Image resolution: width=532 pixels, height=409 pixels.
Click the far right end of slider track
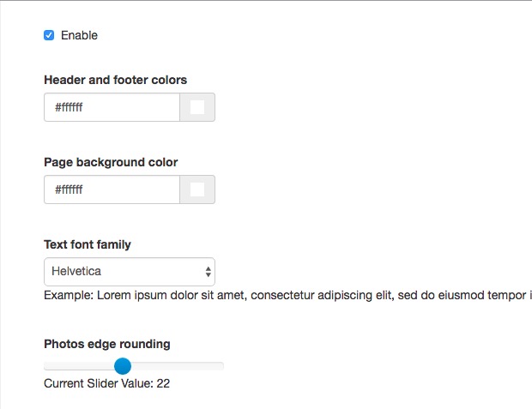221,366
